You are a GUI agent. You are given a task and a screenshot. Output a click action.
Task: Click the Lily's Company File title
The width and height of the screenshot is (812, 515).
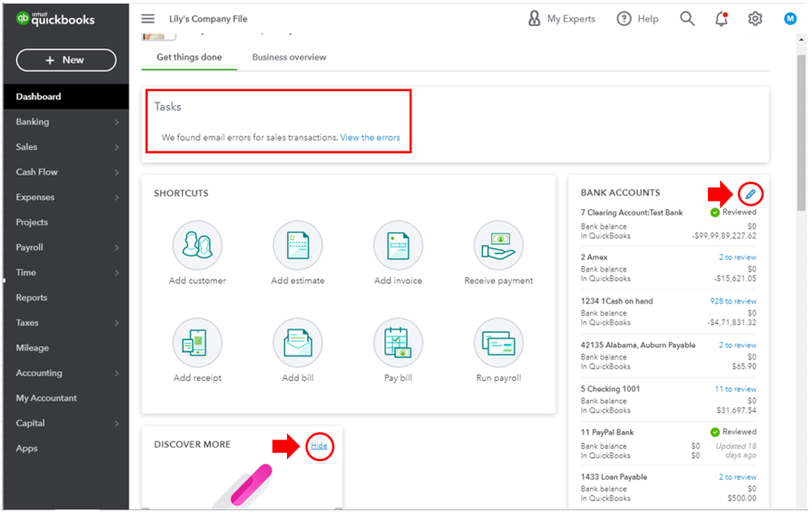click(208, 19)
